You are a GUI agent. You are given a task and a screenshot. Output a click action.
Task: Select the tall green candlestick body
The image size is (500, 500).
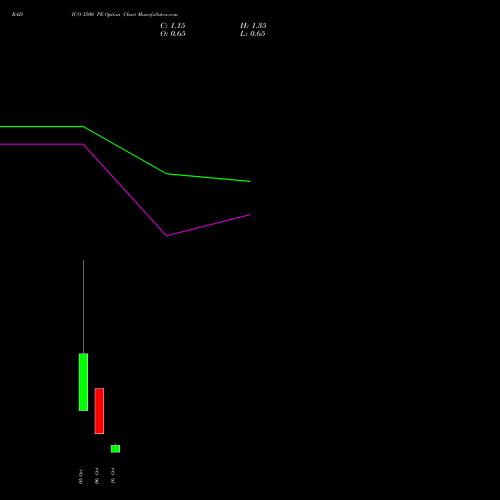(83, 382)
